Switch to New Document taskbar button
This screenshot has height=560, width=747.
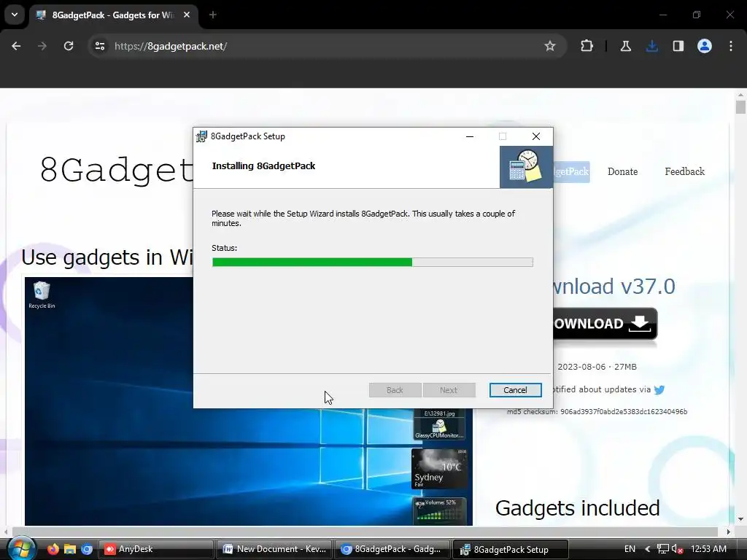(274, 549)
